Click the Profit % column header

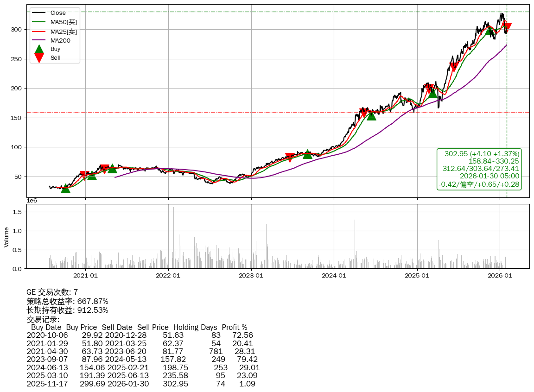click(x=234, y=327)
